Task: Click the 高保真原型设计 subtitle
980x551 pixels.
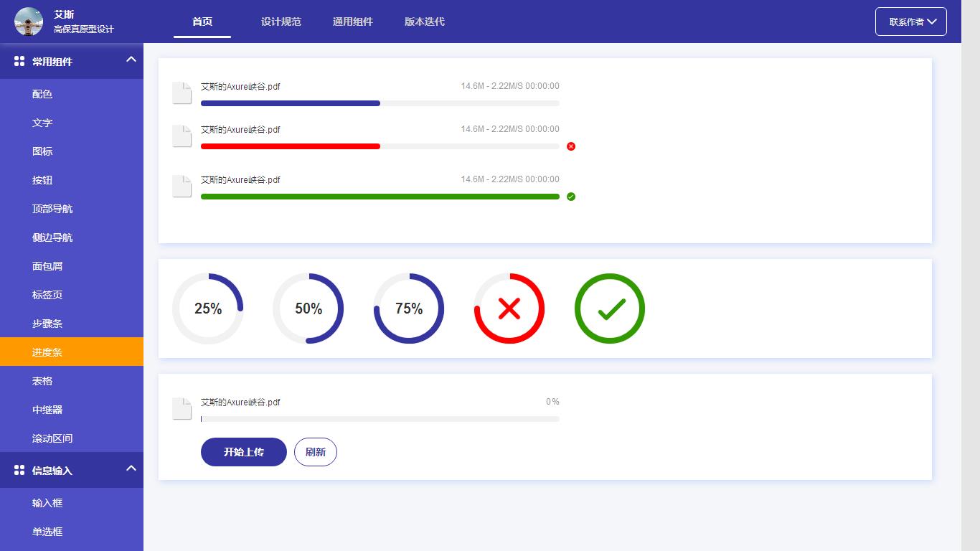Action: tap(84, 29)
